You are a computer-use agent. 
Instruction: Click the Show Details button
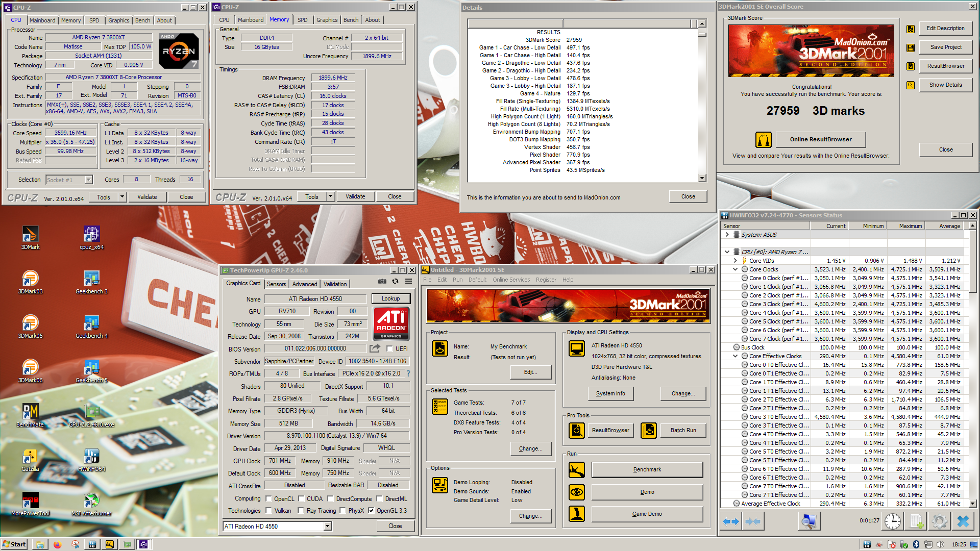coord(945,85)
